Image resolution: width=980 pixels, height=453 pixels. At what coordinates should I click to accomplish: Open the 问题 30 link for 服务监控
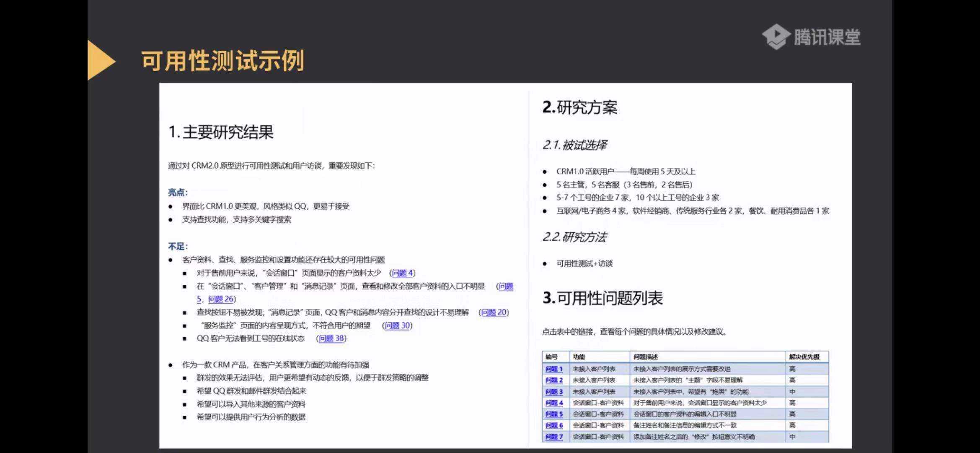coord(397,325)
